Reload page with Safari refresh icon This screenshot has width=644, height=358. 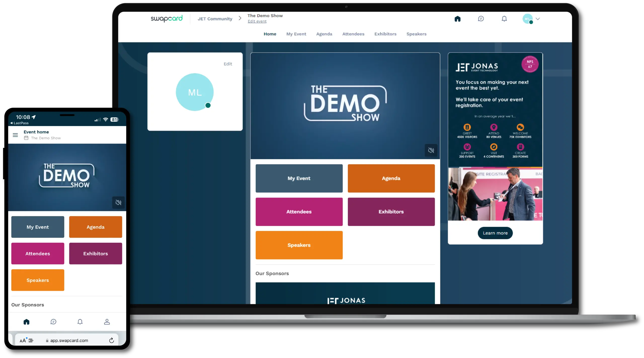111,340
